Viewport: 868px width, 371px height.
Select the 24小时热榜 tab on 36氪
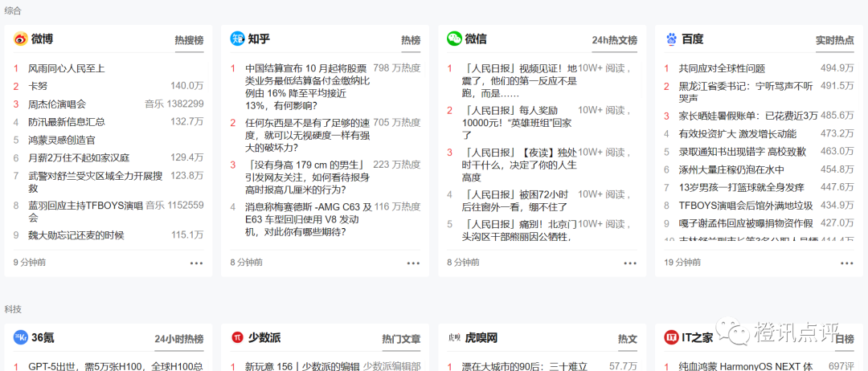coord(178,339)
